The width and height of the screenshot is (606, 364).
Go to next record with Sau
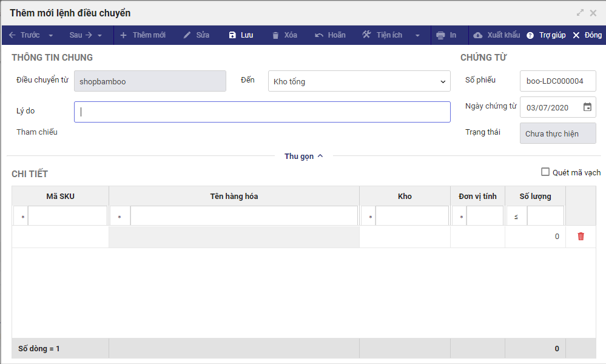pos(80,35)
